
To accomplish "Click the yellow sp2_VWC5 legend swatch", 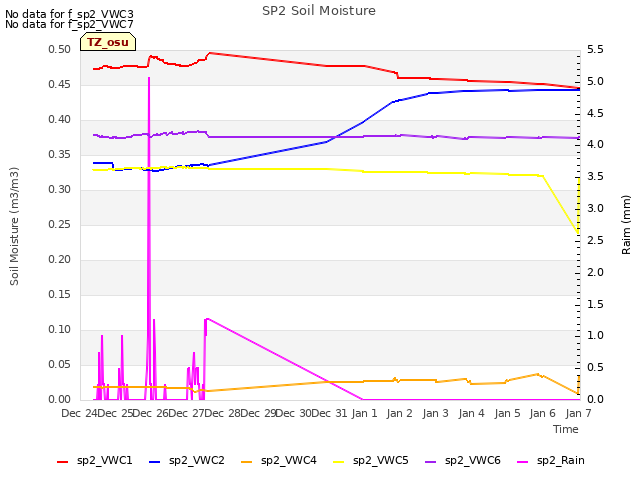I will pos(338,462).
